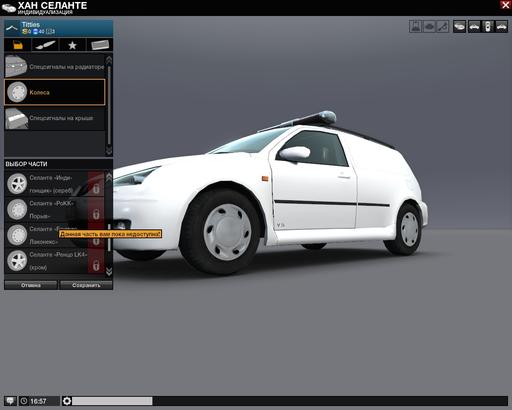Choose the Селанте Ренцо LK4 wheel
Screen dimensions: 512x410
click(55, 261)
